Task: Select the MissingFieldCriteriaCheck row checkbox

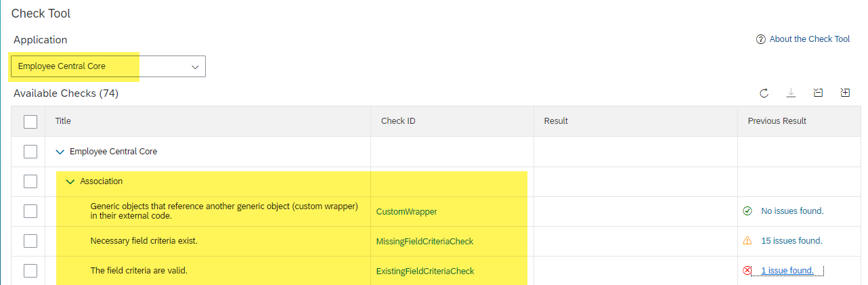Action: click(x=30, y=241)
